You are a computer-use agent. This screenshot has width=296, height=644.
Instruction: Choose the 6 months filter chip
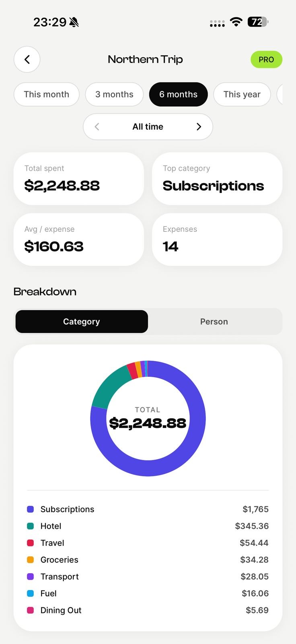click(178, 94)
